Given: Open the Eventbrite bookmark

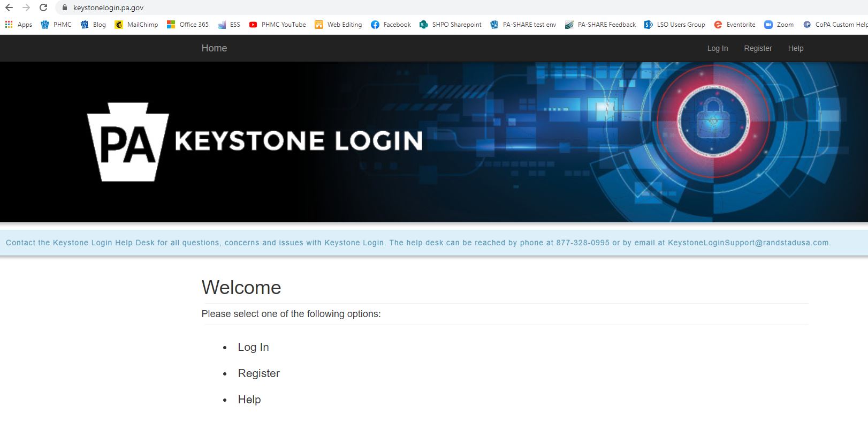Looking at the screenshot, I should 734,25.
